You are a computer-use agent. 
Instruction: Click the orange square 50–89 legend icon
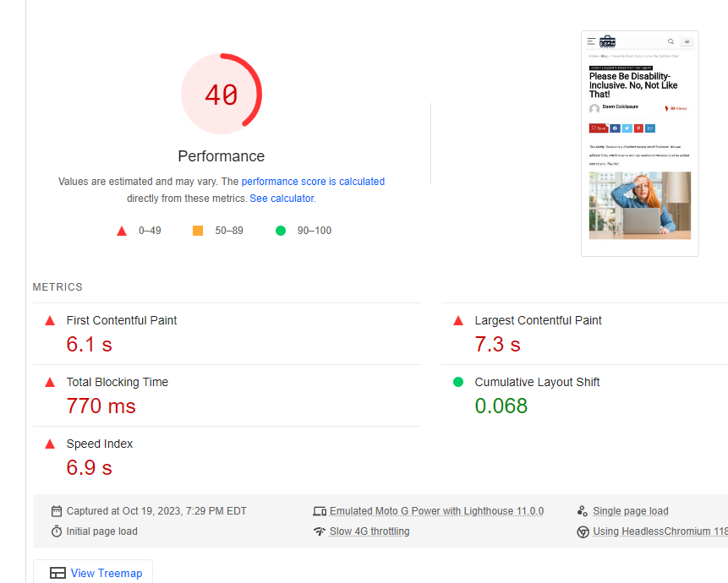(198, 231)
